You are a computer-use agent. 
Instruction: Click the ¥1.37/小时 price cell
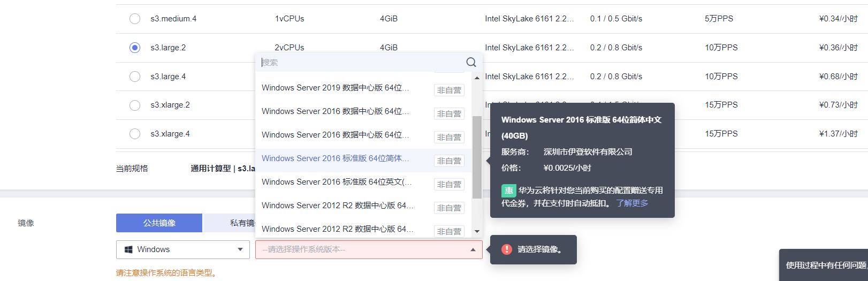point(838,134)
